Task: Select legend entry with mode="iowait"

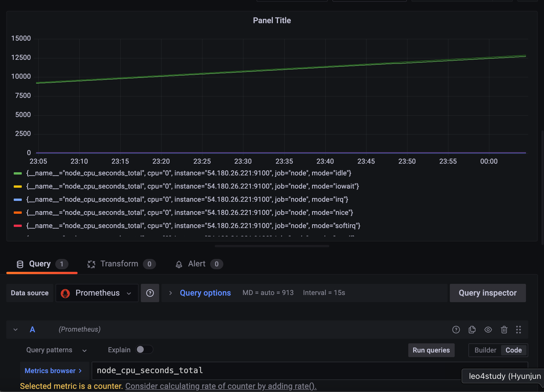Action: [193, 187]
